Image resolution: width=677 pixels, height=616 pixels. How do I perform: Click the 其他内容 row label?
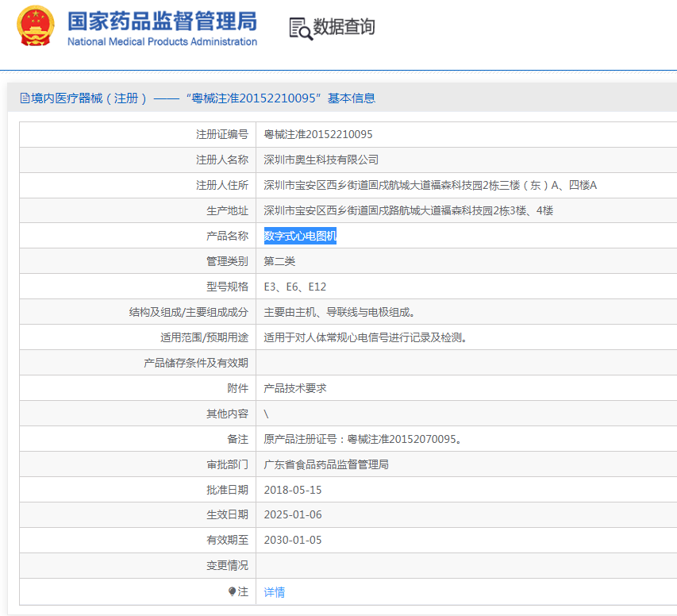click(227, 414)
